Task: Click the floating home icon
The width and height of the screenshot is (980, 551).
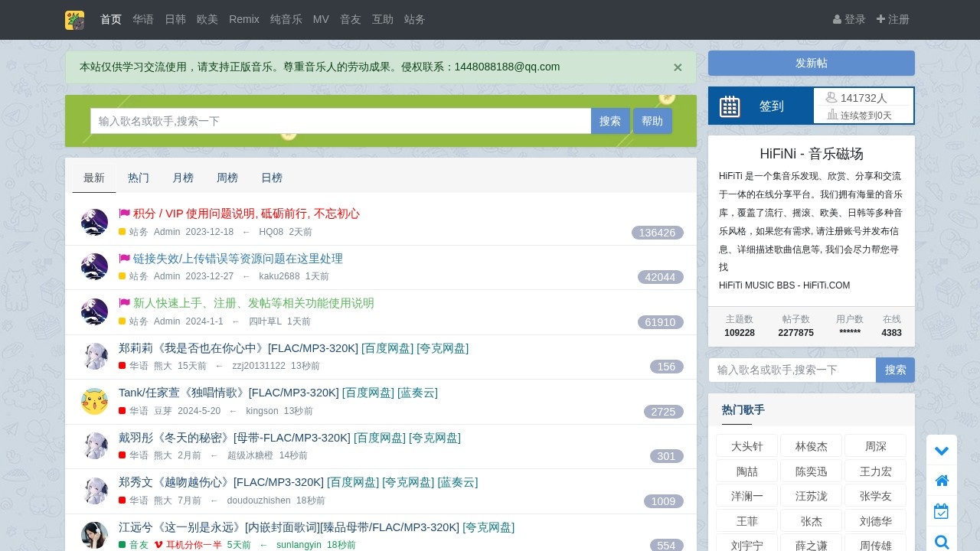Action: 942,481
